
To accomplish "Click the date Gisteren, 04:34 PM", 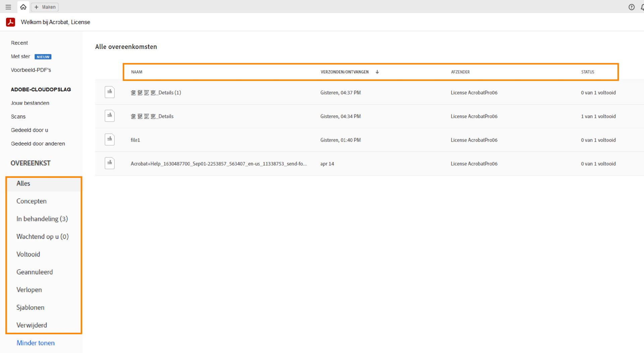I will point(340,116).
